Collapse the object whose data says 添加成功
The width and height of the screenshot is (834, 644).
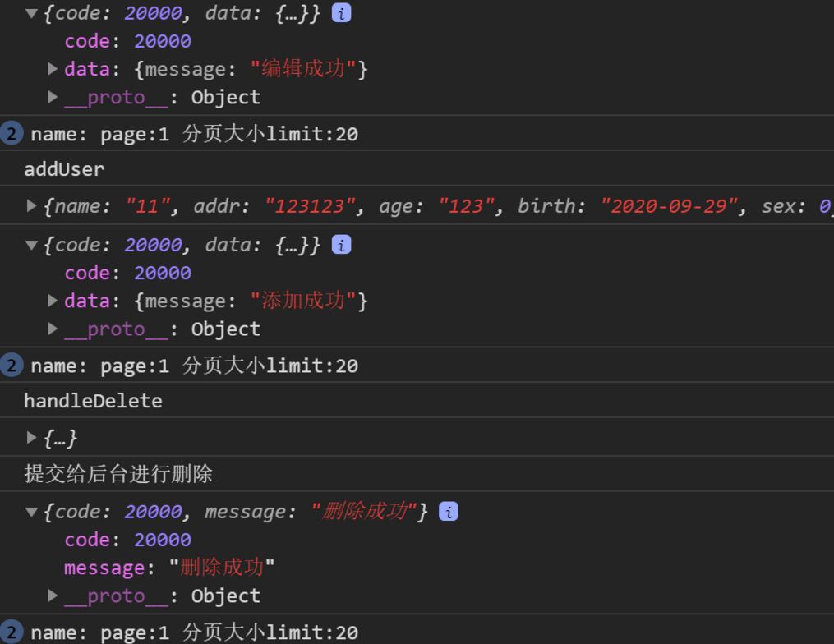(x=31, y=245)
